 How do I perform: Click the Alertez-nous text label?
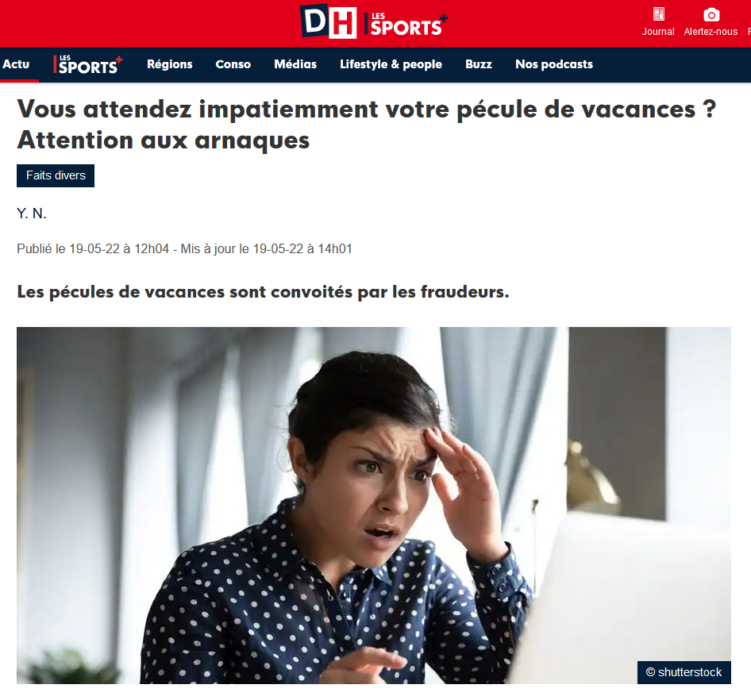click(711, 32)
